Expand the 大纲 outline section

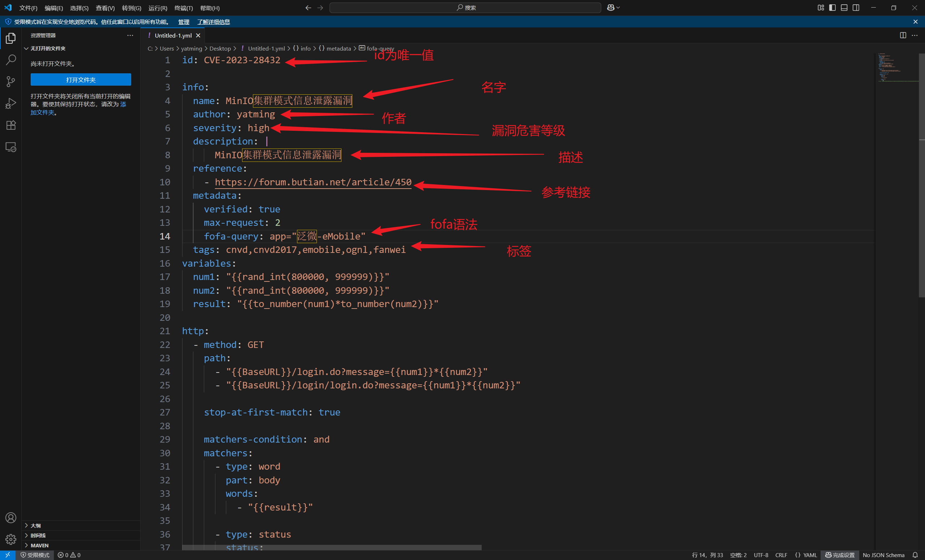[x=36, y=525]
